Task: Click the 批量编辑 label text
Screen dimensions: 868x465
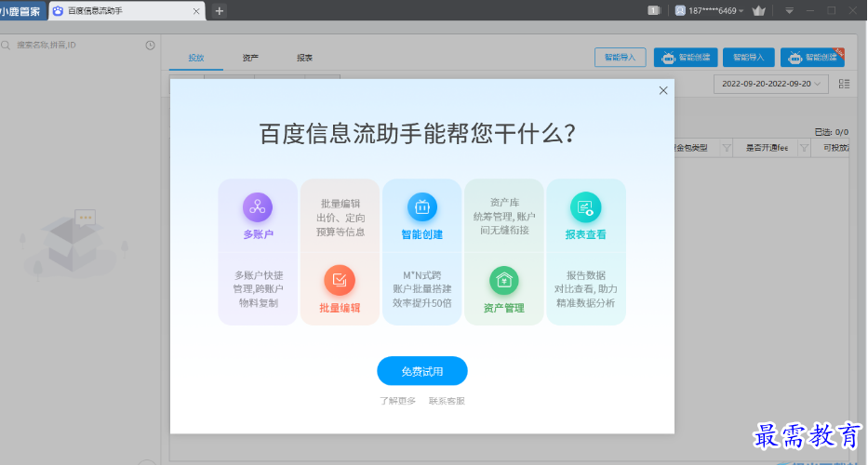Action: (x=340, y=308)
